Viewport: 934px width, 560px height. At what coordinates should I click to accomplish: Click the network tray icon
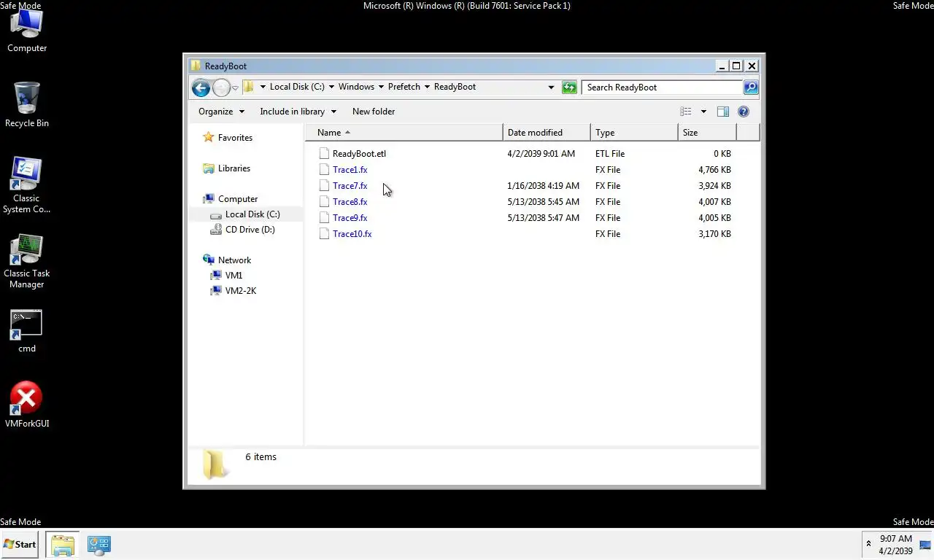[925, 545]
